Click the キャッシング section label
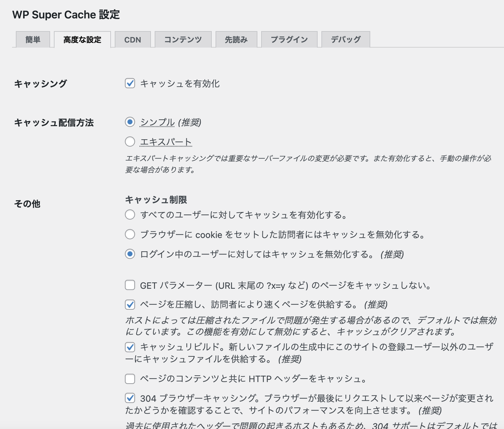Viewport: 504px width, 429px height. click(41, 84)
